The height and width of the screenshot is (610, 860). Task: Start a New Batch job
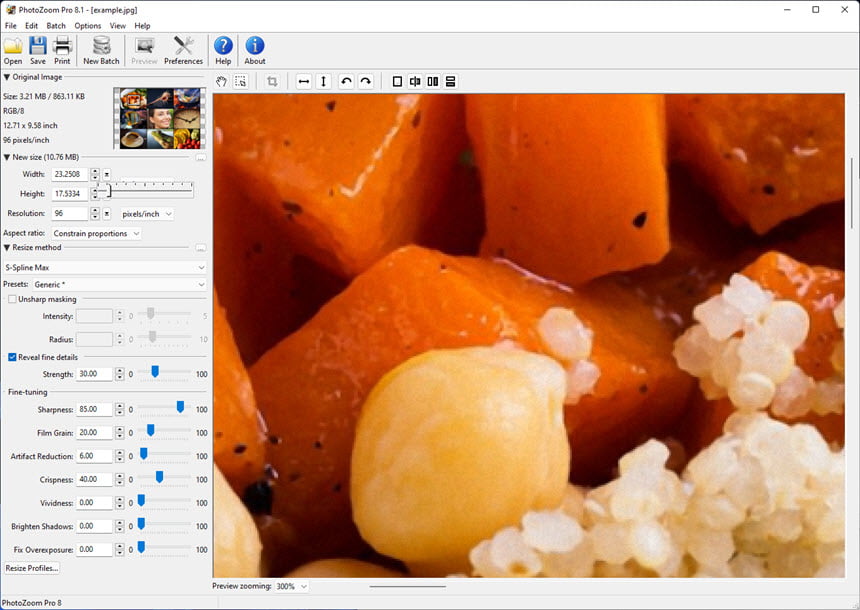[x=101, y=50]
